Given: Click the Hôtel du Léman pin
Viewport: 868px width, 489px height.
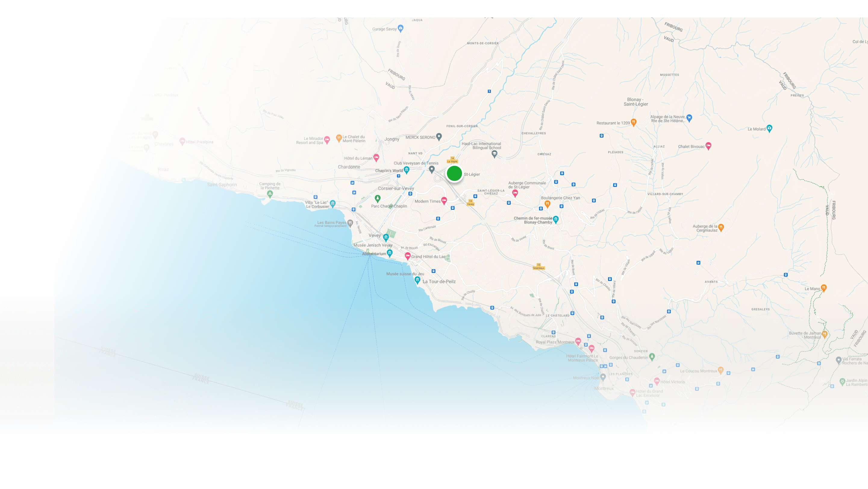Looking at the screenshot, I should 376,157.
